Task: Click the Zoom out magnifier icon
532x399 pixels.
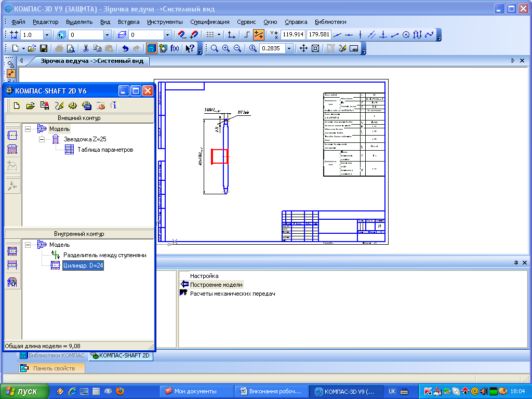Action: click(237, 48)
